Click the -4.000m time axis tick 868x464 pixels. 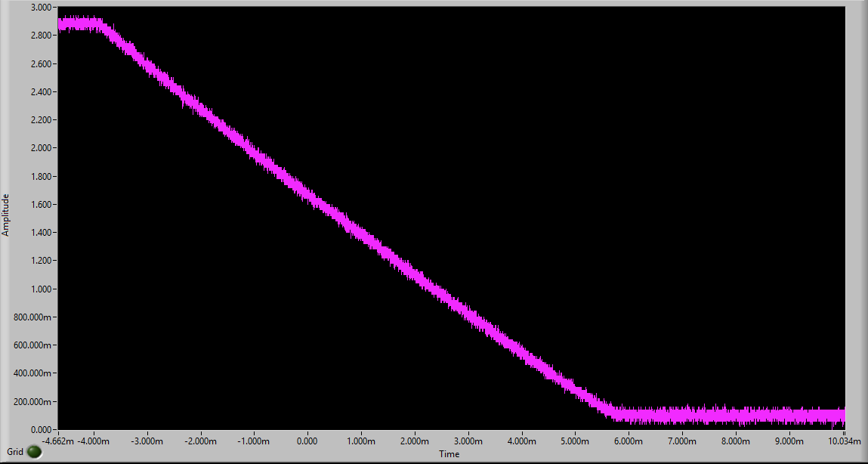click(x=94, y=441)
